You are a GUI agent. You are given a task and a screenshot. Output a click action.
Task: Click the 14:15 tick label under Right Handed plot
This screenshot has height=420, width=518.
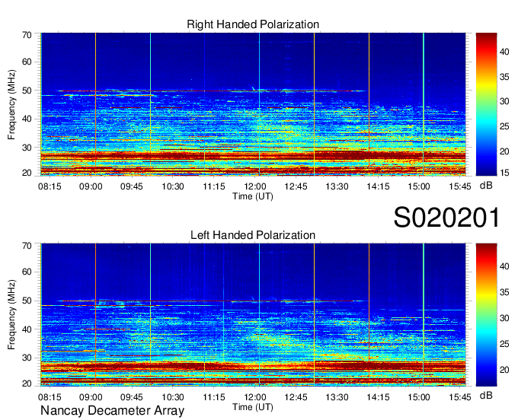click(x=379, y=186)
